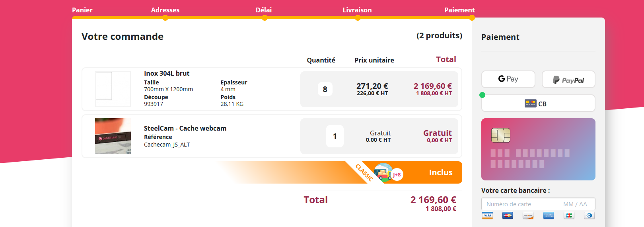Click the Paiement progress marker dot
This screenshot has width=644, height=227.
472,18
